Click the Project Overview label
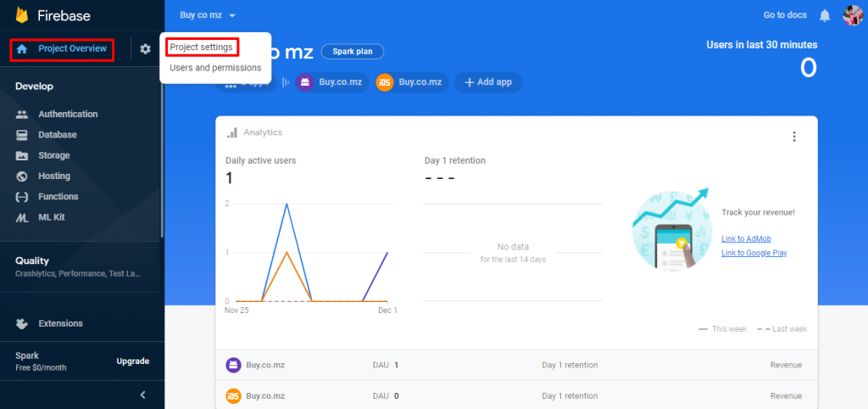868x409 pixels. point(73,48)
